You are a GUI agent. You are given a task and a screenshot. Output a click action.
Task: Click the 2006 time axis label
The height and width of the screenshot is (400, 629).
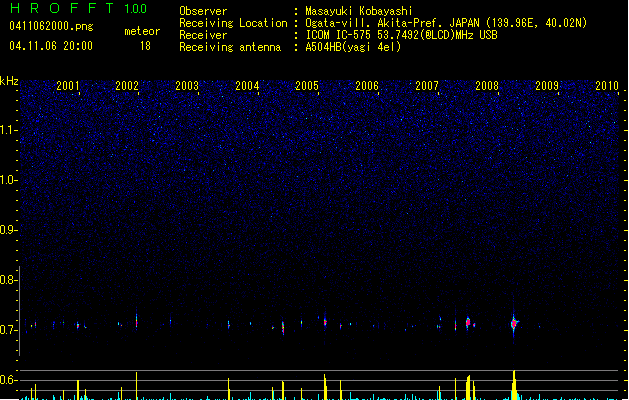pos(367,86)
